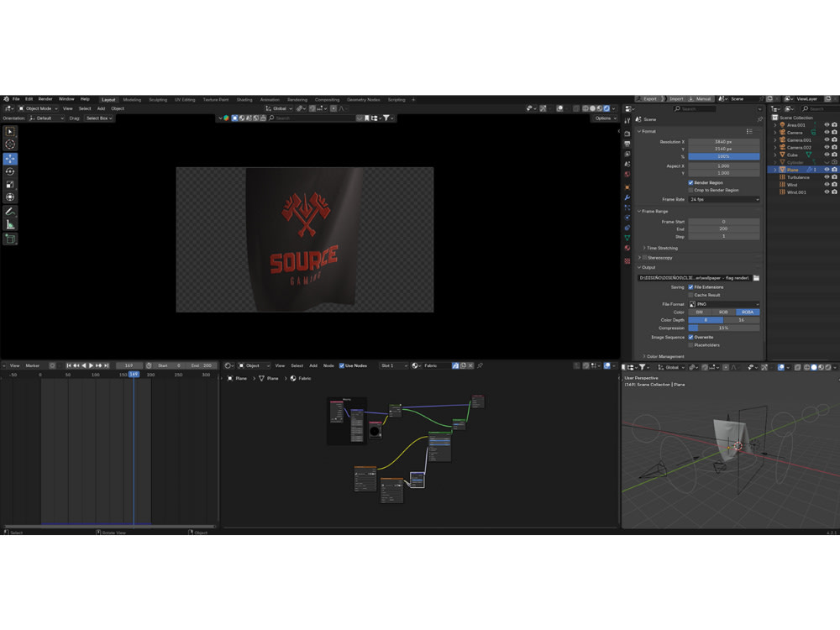Expand the Time Stretching panel

point(660,248)
